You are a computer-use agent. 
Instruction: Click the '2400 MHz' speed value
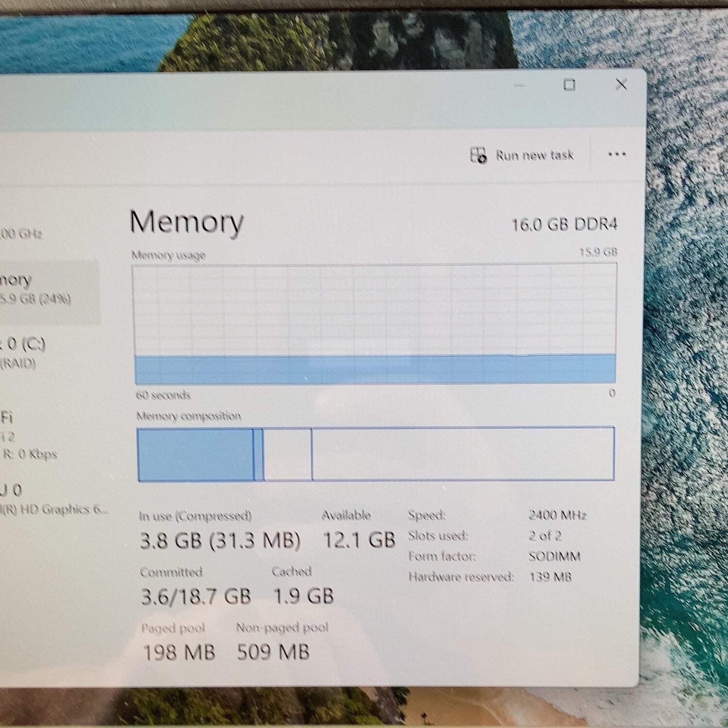558,515
